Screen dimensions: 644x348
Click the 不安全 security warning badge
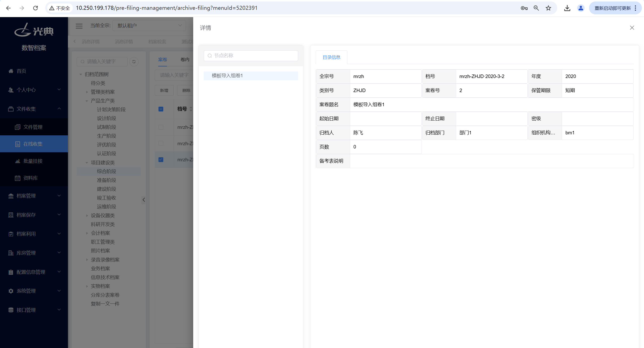point(60,8)
